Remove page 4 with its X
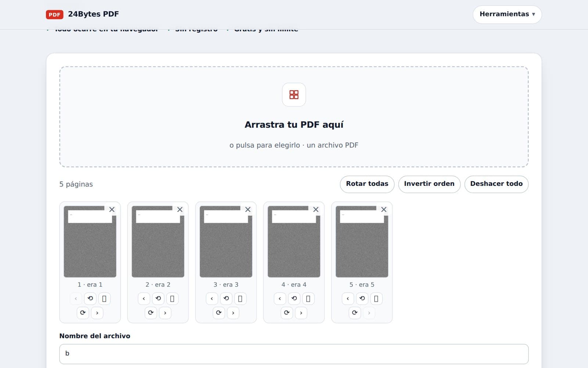588x368 pixels. 316,209
